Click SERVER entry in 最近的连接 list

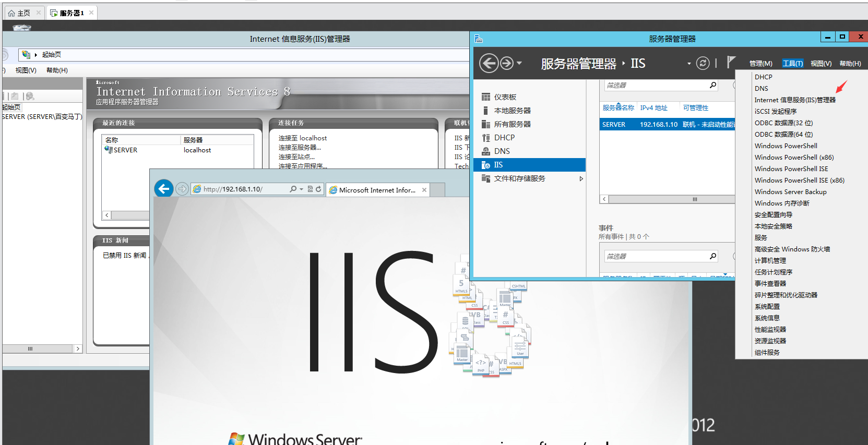coord(125,150)
